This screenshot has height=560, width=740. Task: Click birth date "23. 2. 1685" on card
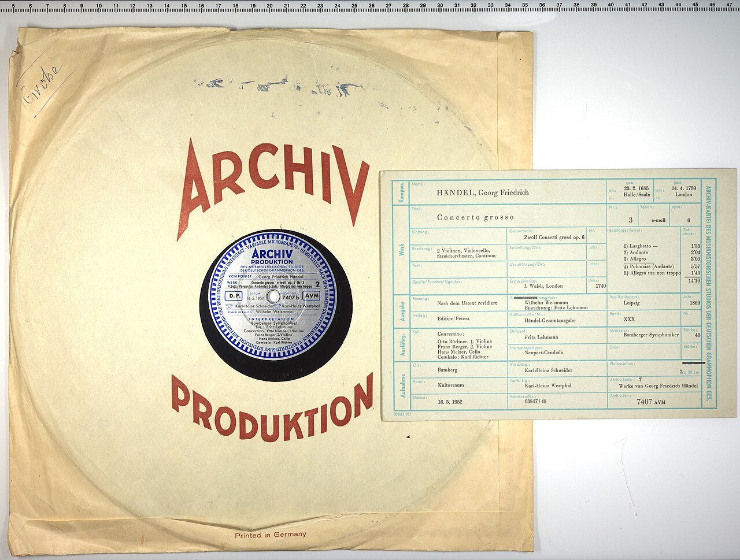[x=636, y=188]
